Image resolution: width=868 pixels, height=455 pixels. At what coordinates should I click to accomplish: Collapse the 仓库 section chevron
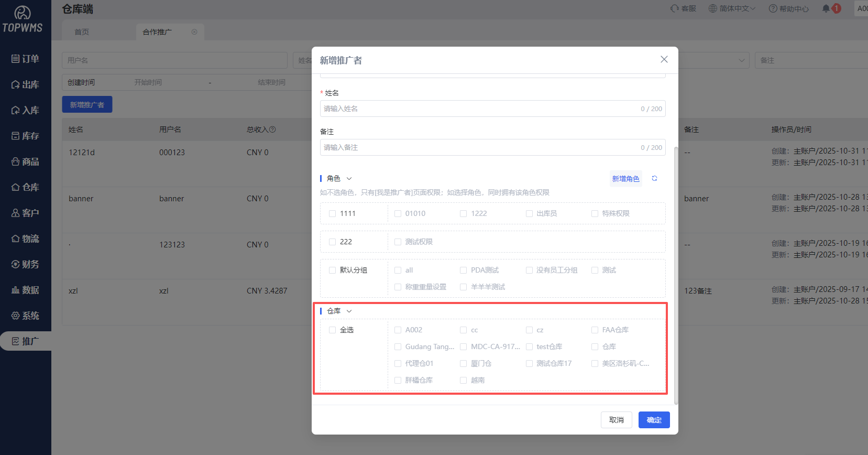(349, 311)
